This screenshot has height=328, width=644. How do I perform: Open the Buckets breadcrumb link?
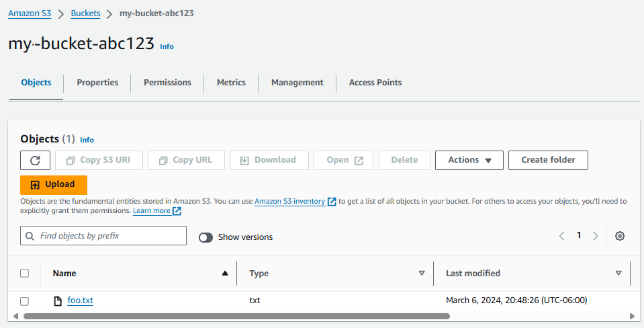coord(86,13)
